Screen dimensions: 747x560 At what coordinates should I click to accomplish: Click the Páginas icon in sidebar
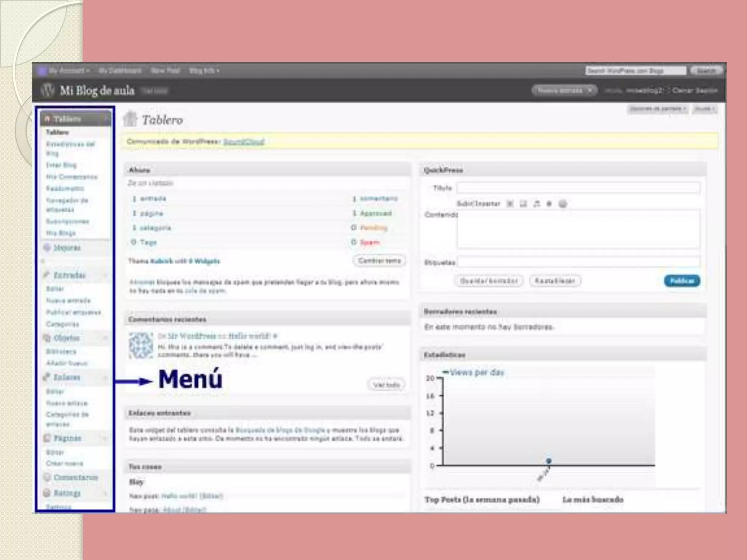(x=47, y=438)
